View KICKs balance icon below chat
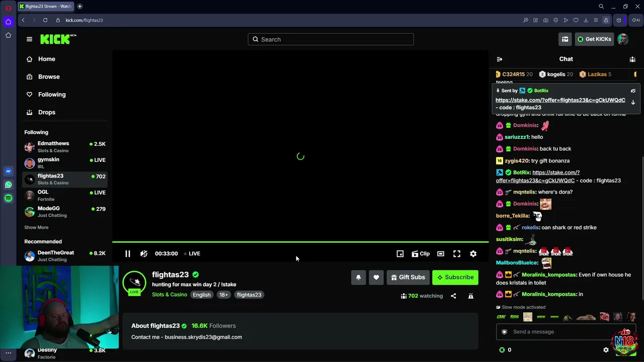Viewport: 644px width, 362px height. [x=502, y=350]
